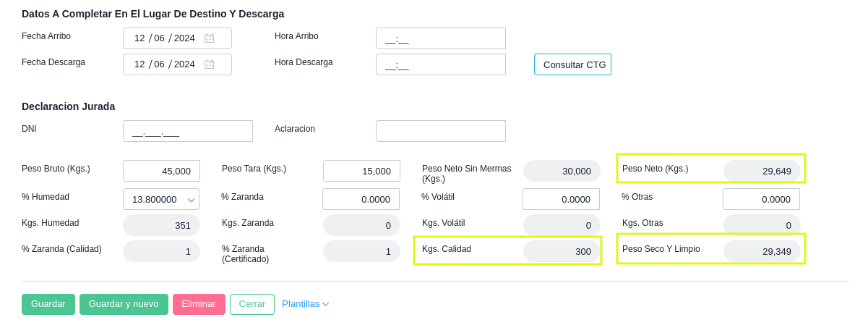The height and width of the screenshot is (325, 868).
Task: Click the % Zaranda input field
Action: point(361,199)
